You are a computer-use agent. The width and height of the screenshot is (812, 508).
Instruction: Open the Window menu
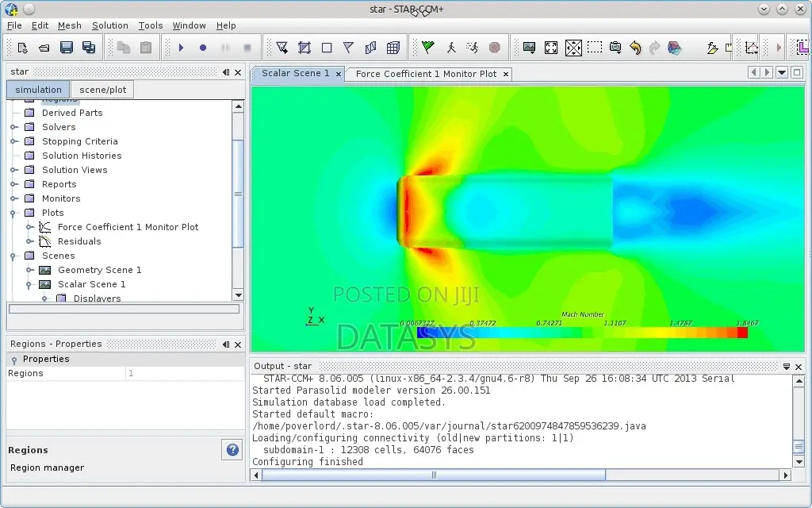point(189,25)
